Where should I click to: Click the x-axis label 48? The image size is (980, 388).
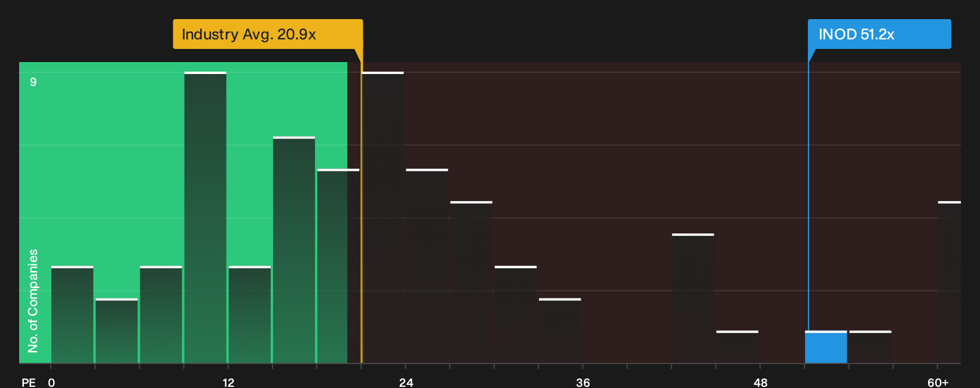(x=761, y=382)
